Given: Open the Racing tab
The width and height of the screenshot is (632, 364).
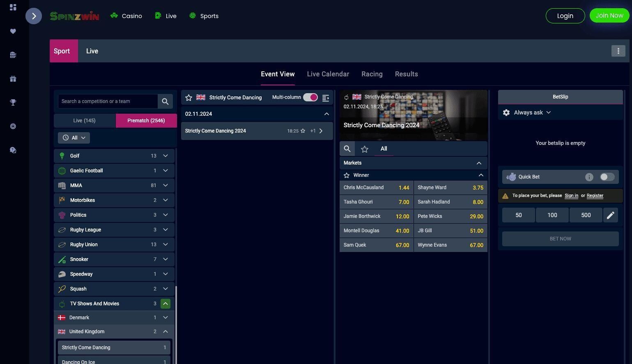Looking at the screenshot, I should [x=372, y=74].
